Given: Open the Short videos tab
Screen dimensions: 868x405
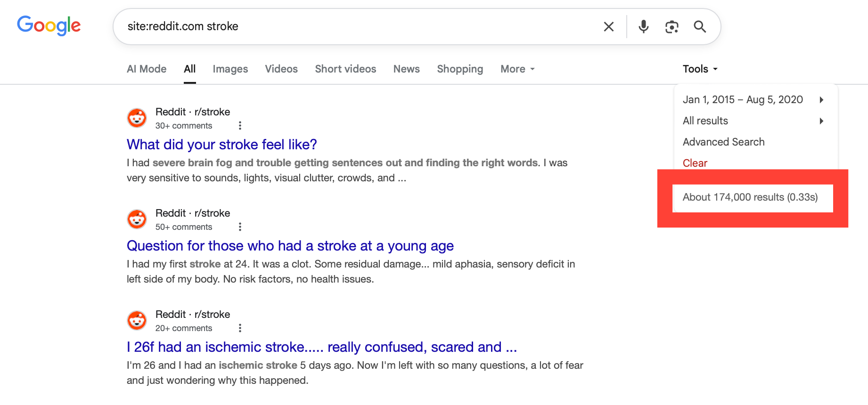Looking at the screenshot, I should pos(346,69).
